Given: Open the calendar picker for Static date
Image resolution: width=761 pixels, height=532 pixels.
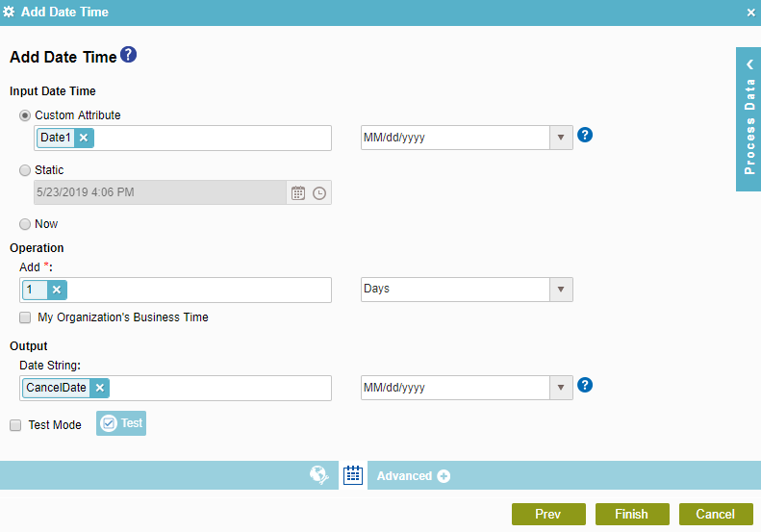Looking at the screenshot, I should [x=298, y=192].
